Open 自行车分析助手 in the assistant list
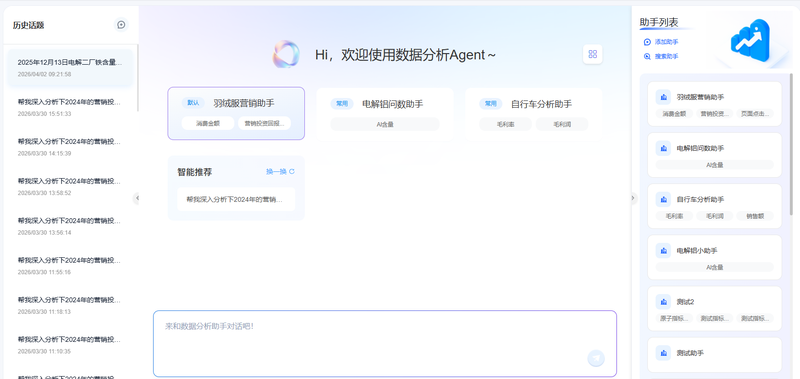This screenshot has height=379, width=800. click(x=714, y=206)
